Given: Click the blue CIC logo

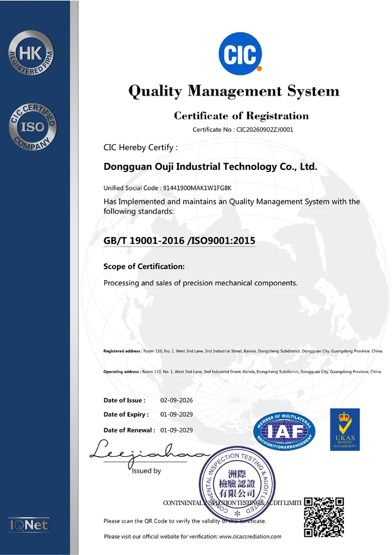Looking at the screenshot, I should [x=241, y=53].
